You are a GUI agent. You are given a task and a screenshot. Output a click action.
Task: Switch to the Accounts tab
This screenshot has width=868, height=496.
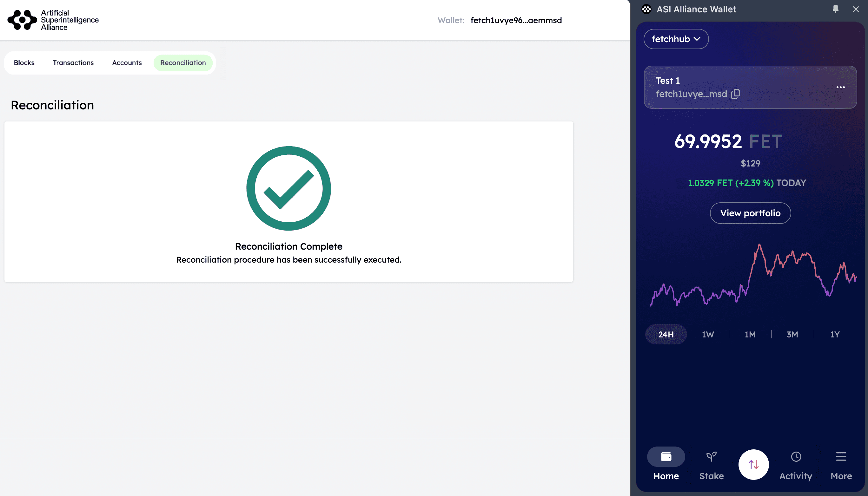pyautogui.click(x=127, y=63)
